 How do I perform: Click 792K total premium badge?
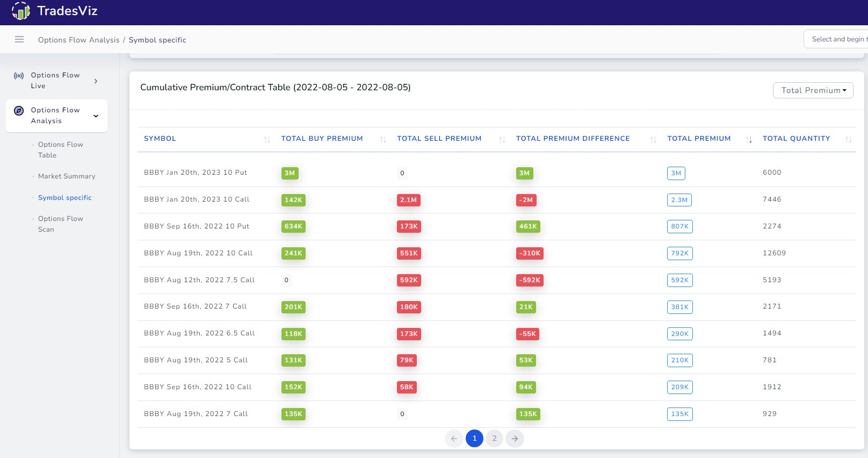[680, 253]
